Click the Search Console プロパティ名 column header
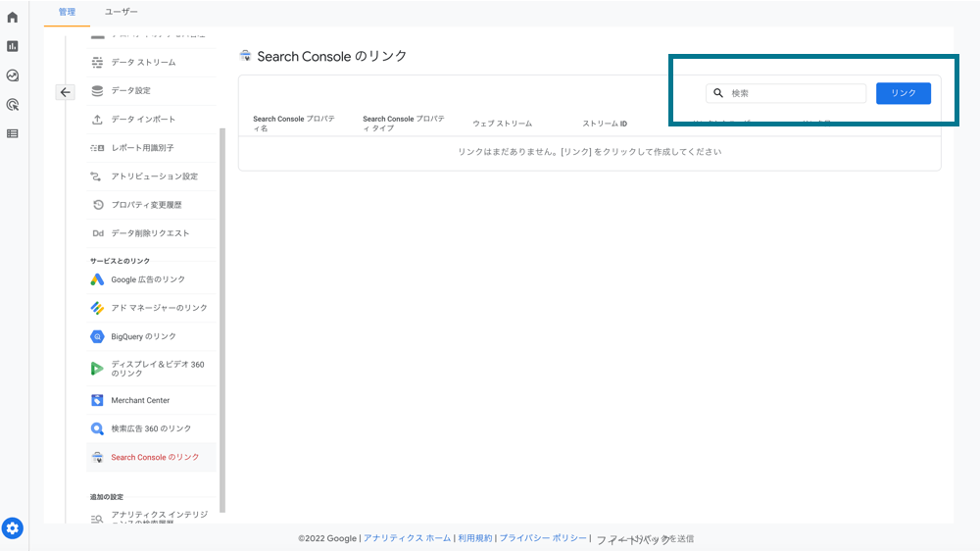This screenshot has width=980, height=551. [x=294, y=124]
